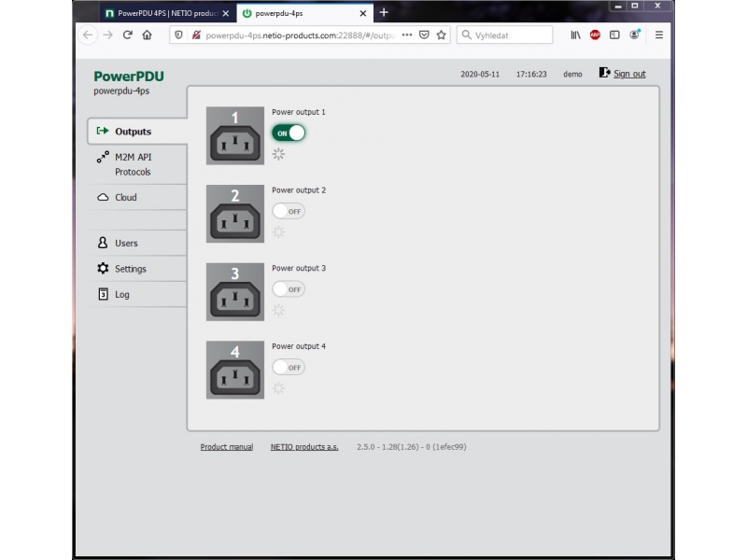
Task: Open the Firefox hamburger menu
Action: coord(659,35)
